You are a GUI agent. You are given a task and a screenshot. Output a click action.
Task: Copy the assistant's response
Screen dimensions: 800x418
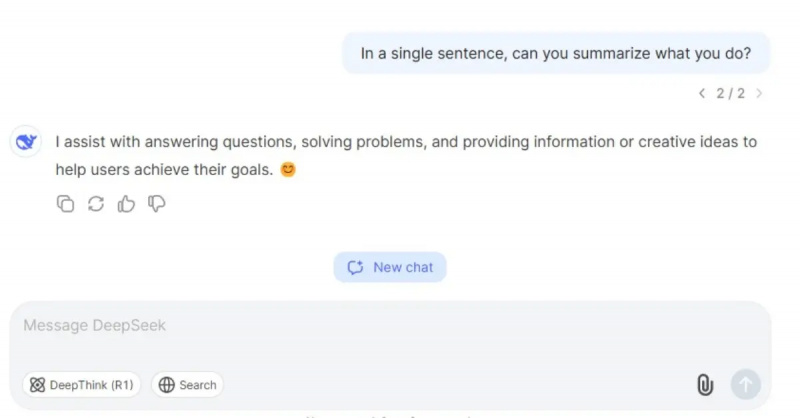(x=65, y=204)
